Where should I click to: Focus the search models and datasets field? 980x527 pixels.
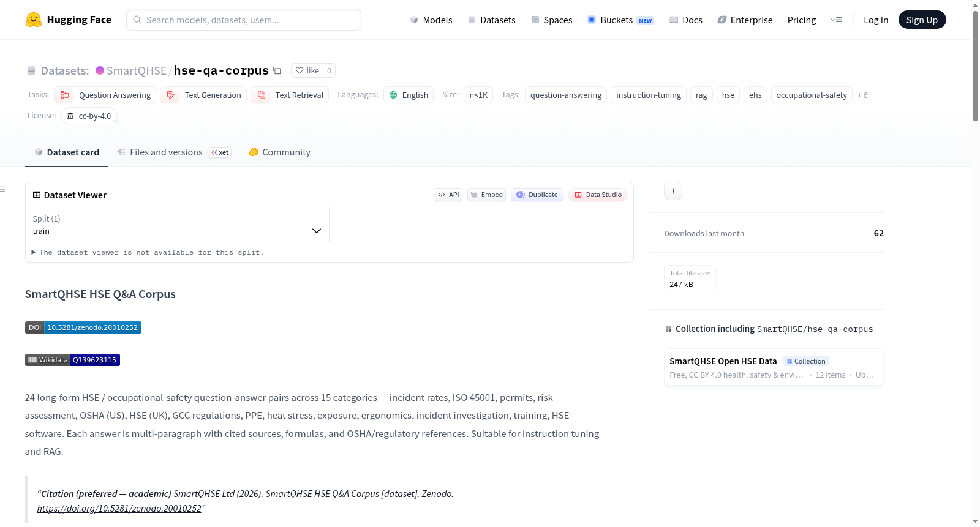[244, 20]
